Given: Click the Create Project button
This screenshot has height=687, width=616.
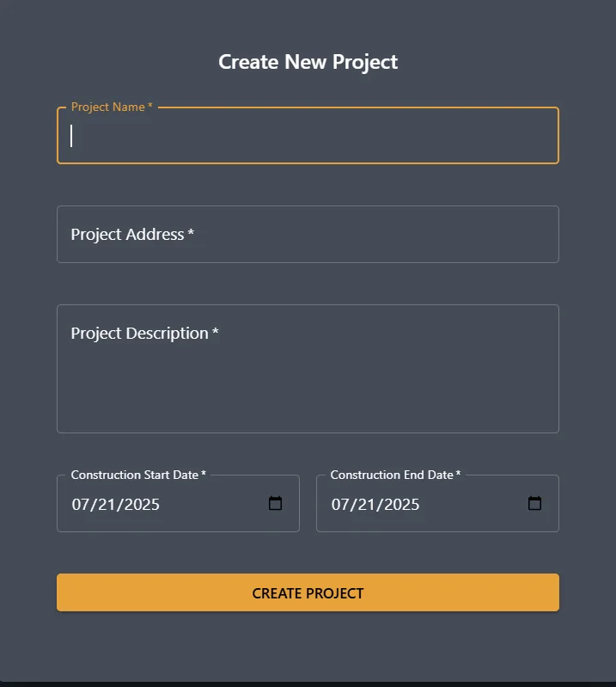Looking at the screenshot, I should [x=308, y=593].
